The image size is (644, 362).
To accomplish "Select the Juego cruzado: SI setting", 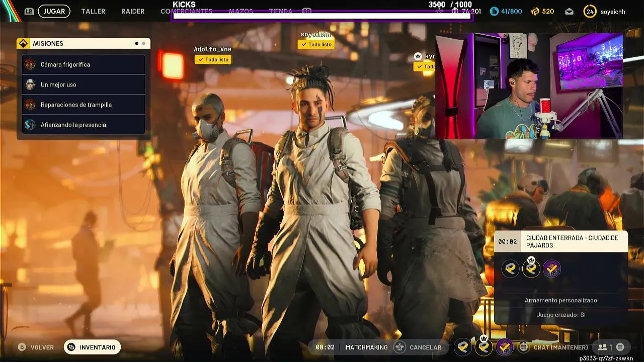I will coord(561,315).
